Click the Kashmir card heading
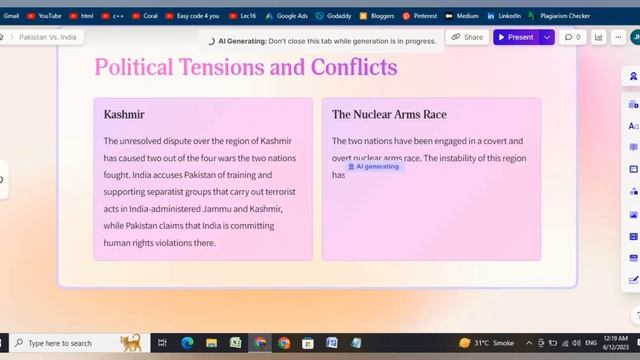The width and height of the screenshot is (640, 360). point(124,114)
